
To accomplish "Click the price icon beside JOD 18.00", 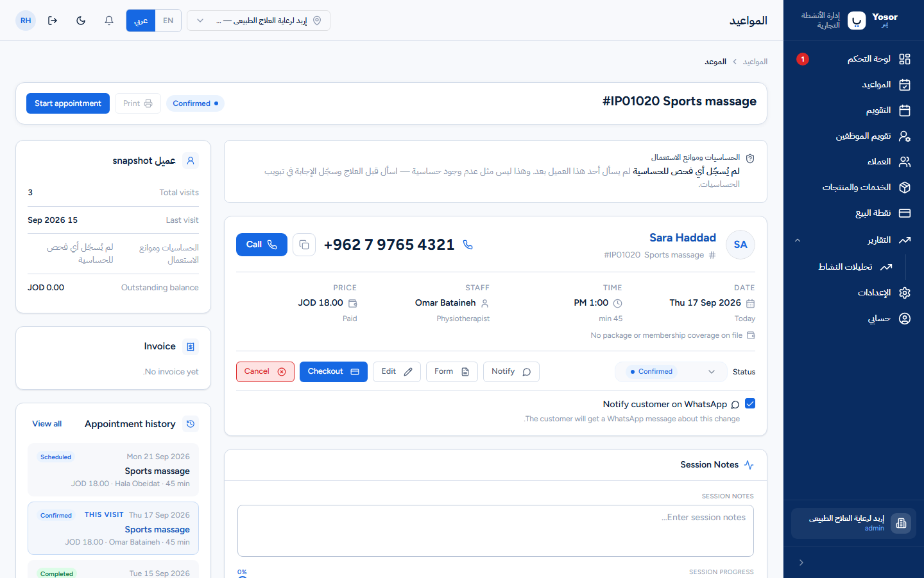I will tap(352, 303).
